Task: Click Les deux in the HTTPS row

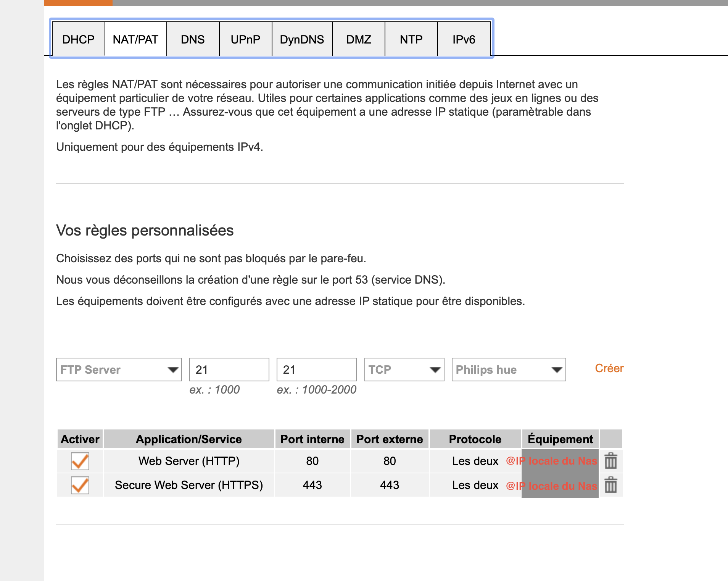Action: point(475,485)
